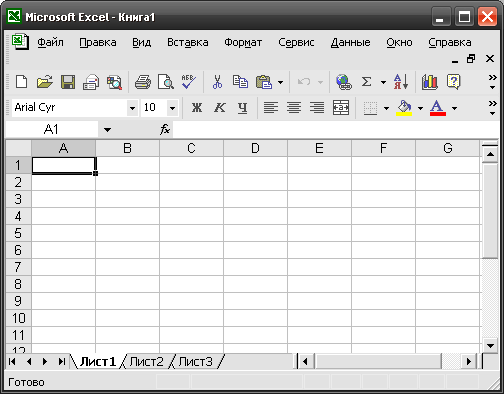The width and height of the screenshot is (504, 394).
Task: Open the Сервис menu
Action: click(296, 42)
